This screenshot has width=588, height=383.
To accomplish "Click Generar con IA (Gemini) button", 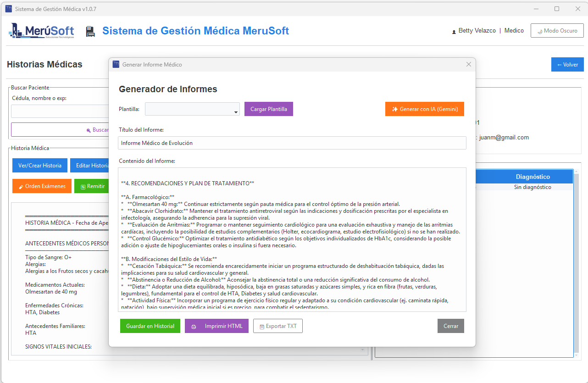I will coord(425,109).
